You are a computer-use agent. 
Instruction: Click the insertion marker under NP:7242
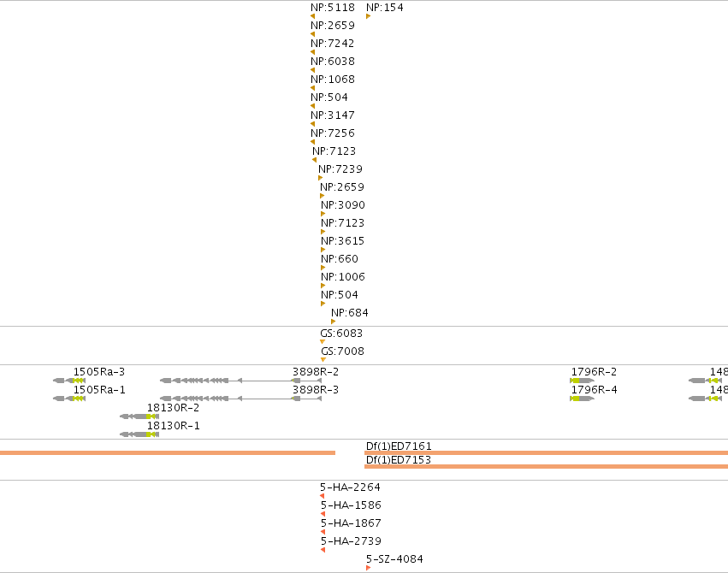312,52
